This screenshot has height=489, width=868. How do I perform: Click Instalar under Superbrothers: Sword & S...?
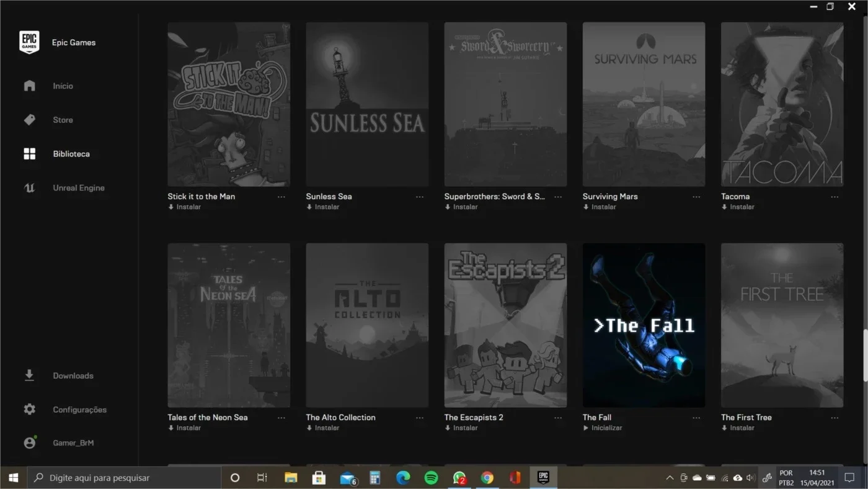461,207
